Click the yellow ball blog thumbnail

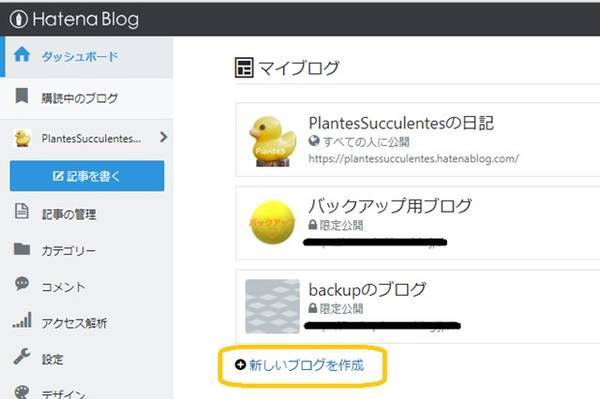pyautogui.click(x=272, y=222)
